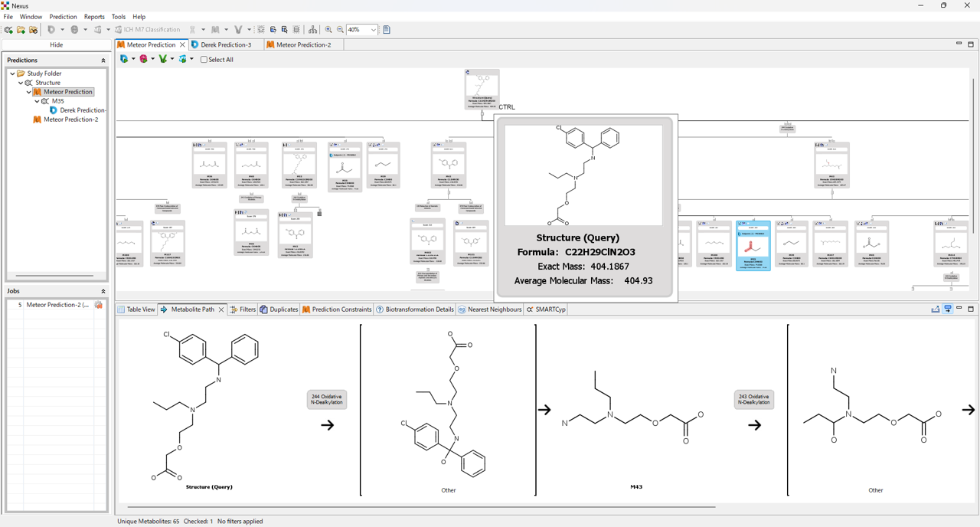Click the metabolite path horizontal scrollbar
This screenshot has width=980, height=527.
tap(421, 506)
